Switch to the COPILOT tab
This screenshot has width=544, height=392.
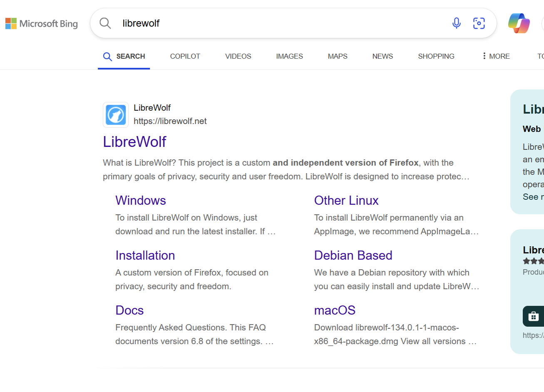(x=185, y=56)
